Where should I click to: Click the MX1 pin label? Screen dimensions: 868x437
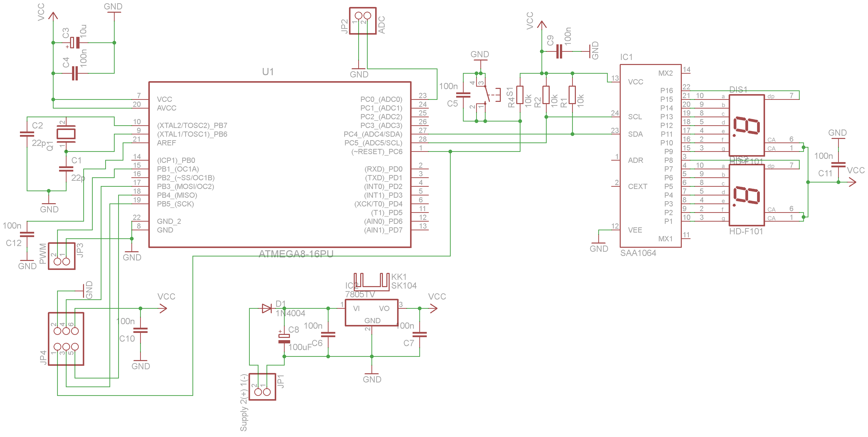pyautogui.click(x=665, y=239)
